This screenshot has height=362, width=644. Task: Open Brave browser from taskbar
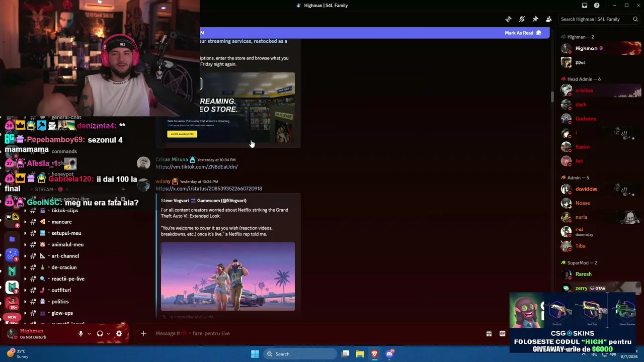[374, 354]
